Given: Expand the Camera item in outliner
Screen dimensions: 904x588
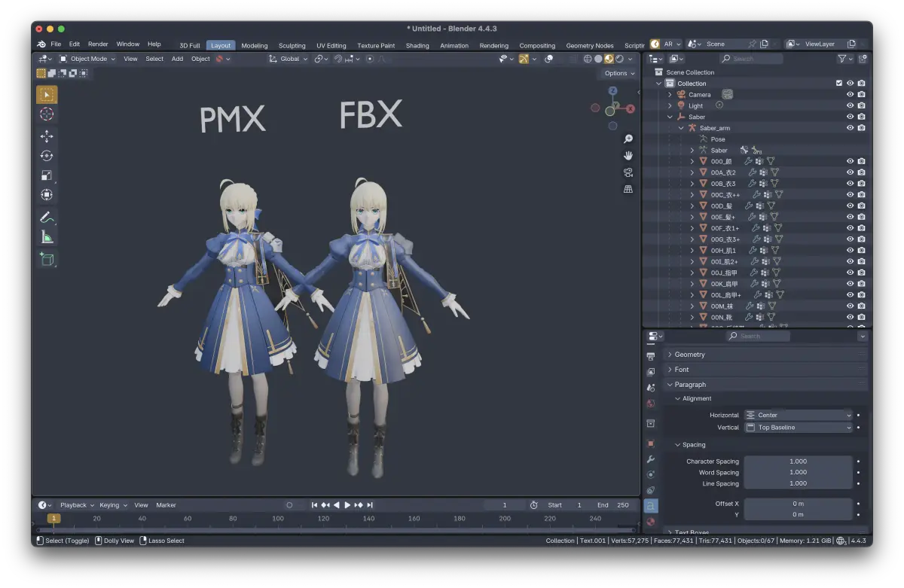Looking at the screenshot, I should 670,95.
